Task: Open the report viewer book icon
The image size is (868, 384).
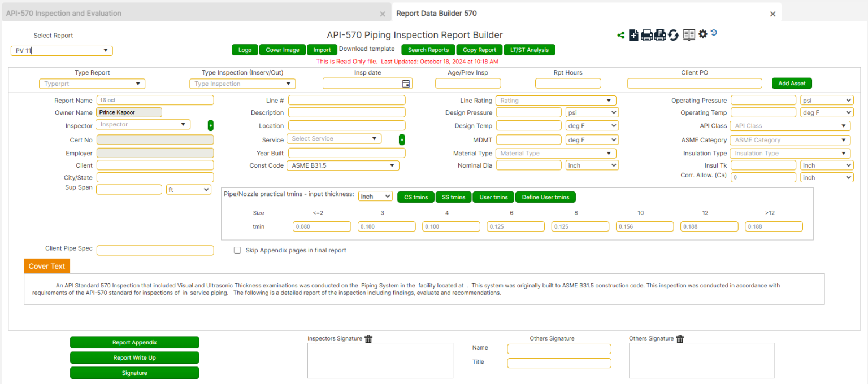Action: click(689, 34)
